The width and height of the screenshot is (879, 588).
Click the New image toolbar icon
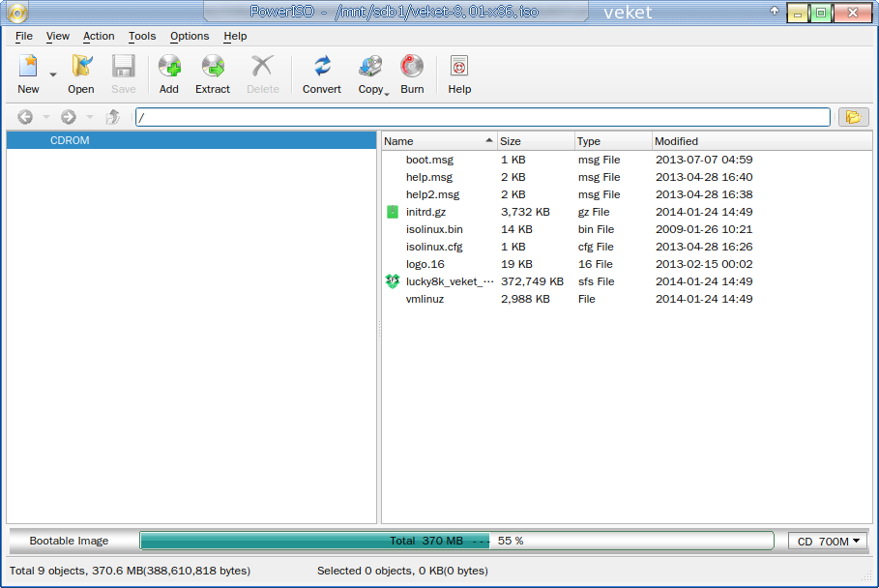pos(28,66)
